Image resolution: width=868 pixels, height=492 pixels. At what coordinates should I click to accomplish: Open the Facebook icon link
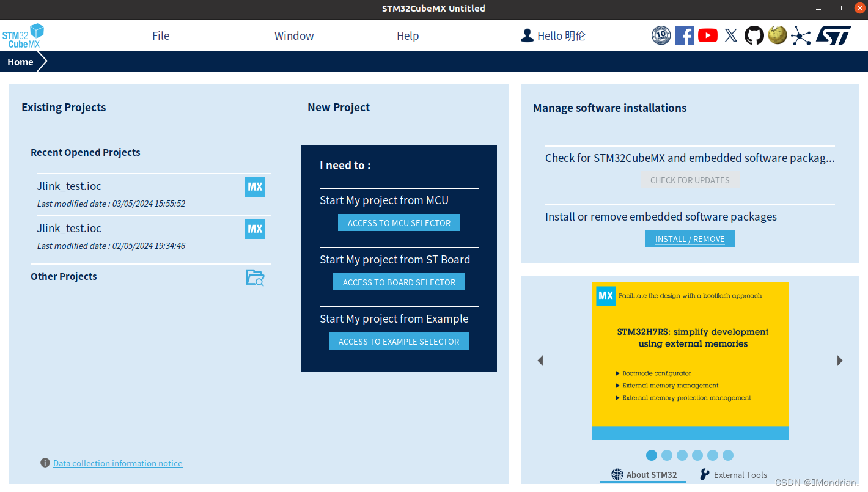[x=684, y=35]
